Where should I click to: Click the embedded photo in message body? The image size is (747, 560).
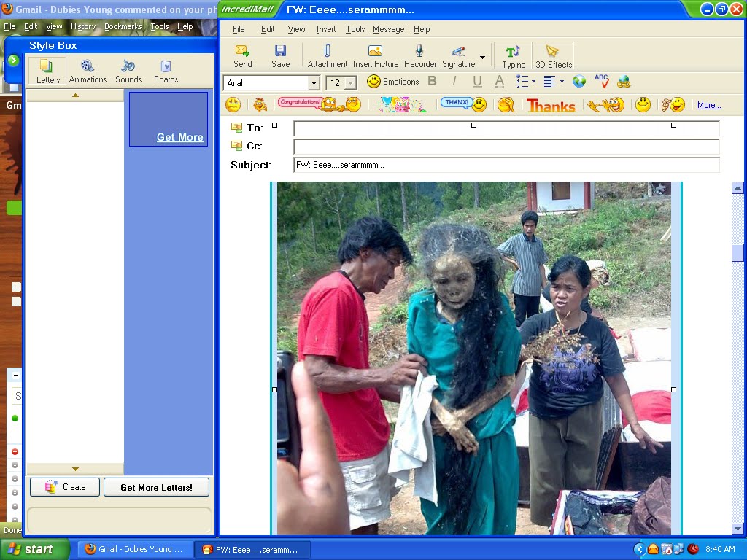(474, 358)
